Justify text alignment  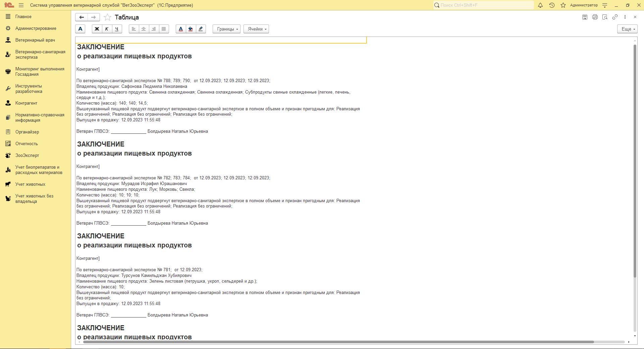(164, 29)
